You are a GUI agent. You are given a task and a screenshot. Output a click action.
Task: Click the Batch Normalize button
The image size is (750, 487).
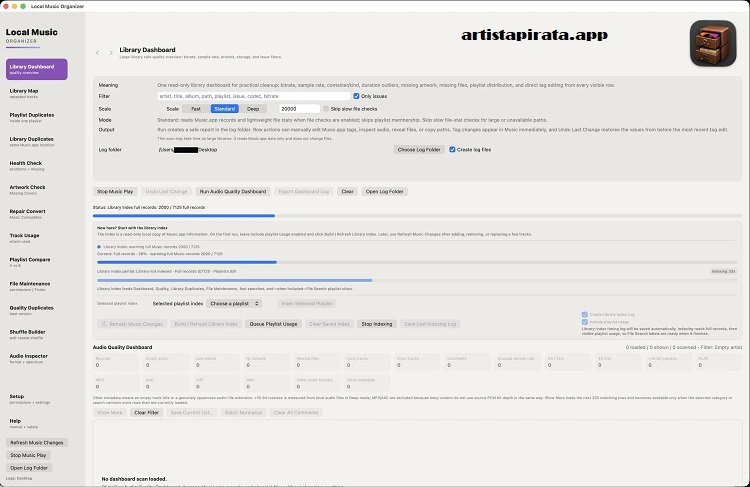(x=243, y=412)
